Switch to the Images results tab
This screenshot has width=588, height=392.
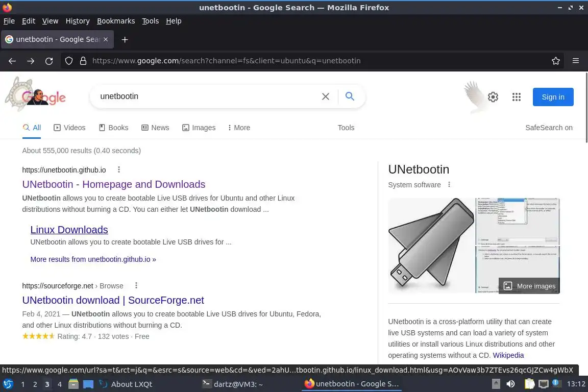(x=199, y=128)
